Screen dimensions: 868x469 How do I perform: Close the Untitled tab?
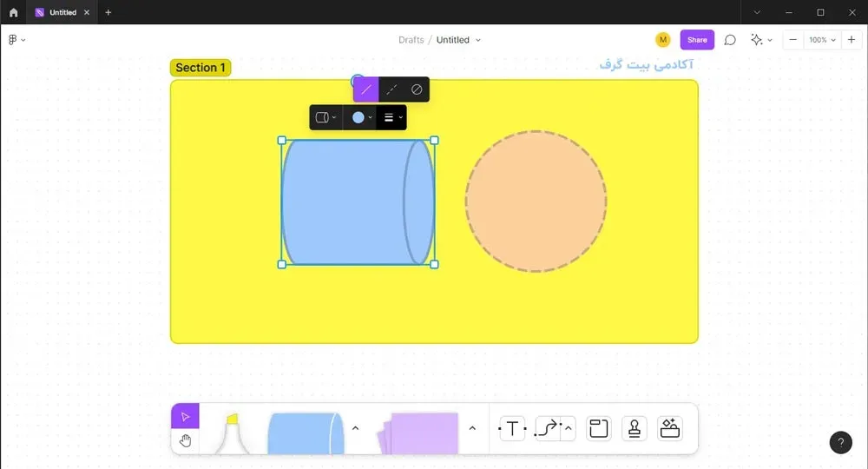click(87, 12)
